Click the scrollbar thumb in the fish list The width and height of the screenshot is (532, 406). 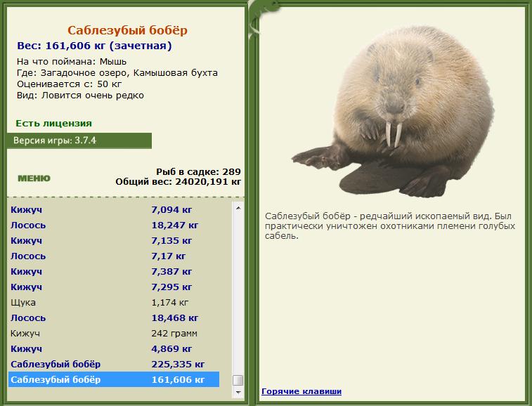[238, 380]
